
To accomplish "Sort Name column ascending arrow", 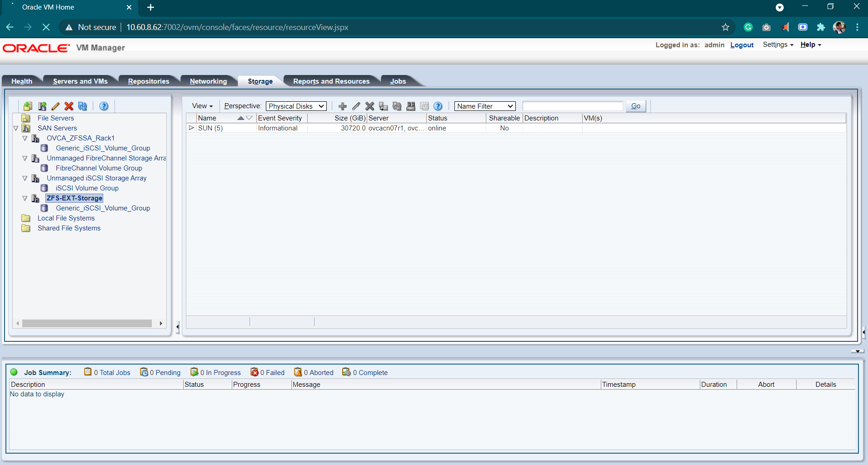I will (x=240, y=118).
